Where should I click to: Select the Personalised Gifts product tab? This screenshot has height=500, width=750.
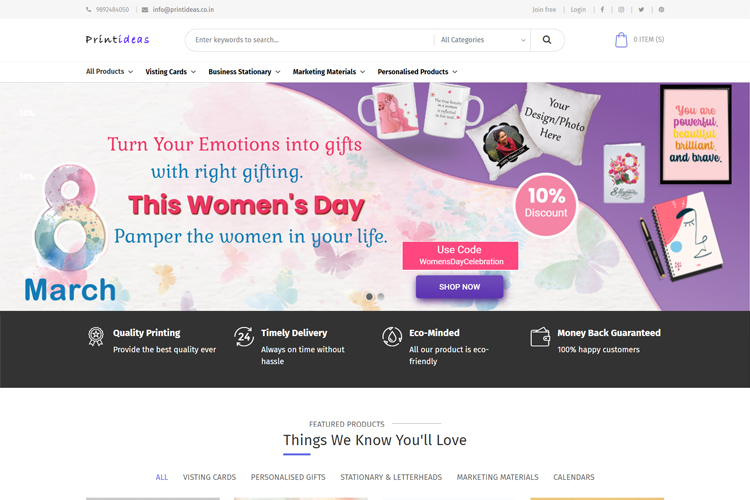pos(288,477)
